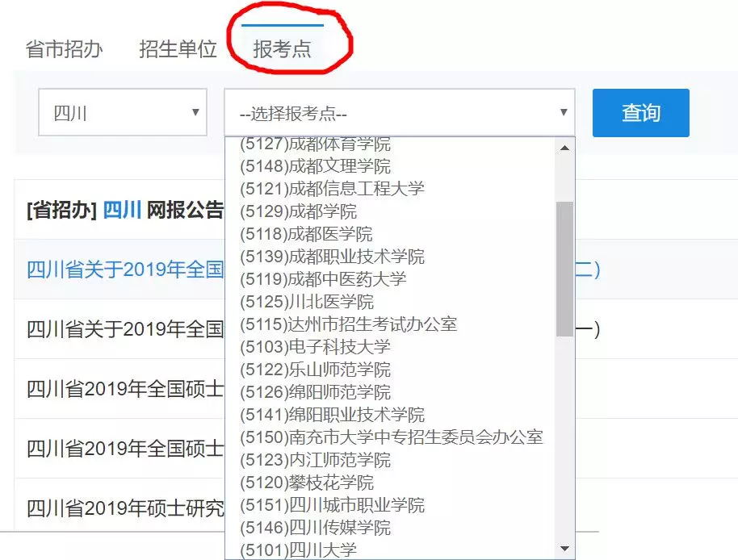Switch to the 省市招办 tab

click(65, 49)
